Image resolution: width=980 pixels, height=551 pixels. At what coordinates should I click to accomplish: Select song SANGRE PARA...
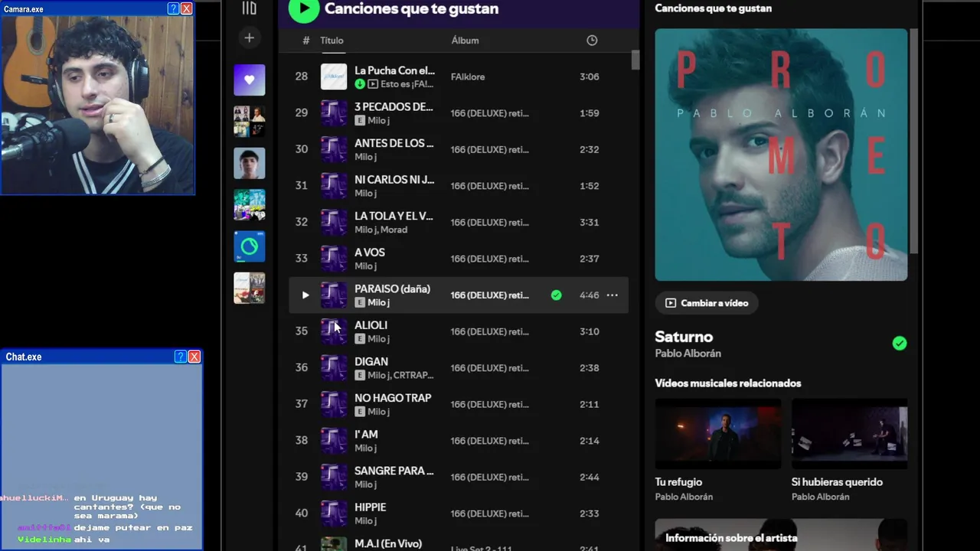[394, 471]
